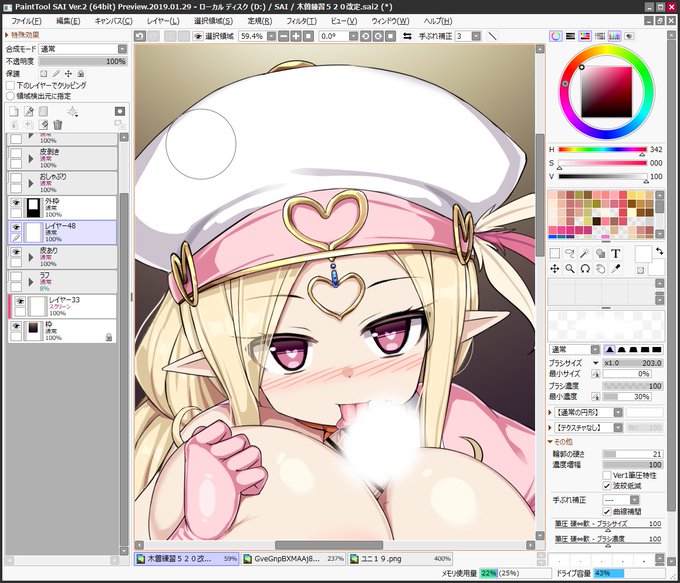Enable clipping to the layer below checkbox
The width and height of the screenshot is (680, 583).
point(10,85)
